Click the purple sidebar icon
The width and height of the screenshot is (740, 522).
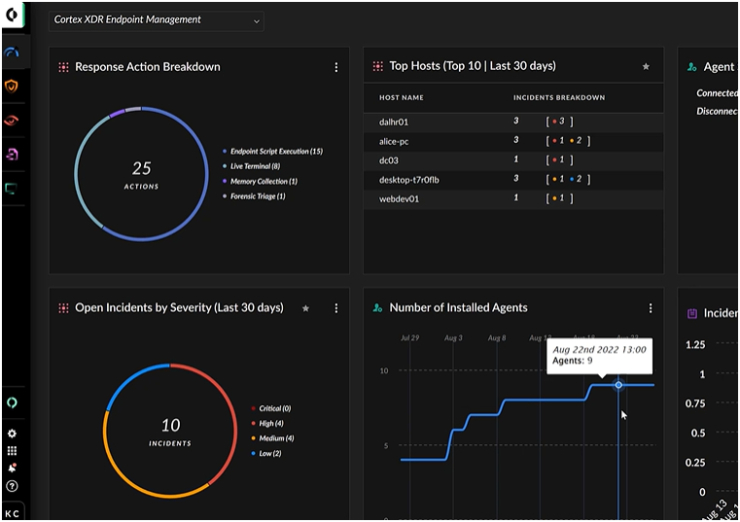click(x=12, y=154)
